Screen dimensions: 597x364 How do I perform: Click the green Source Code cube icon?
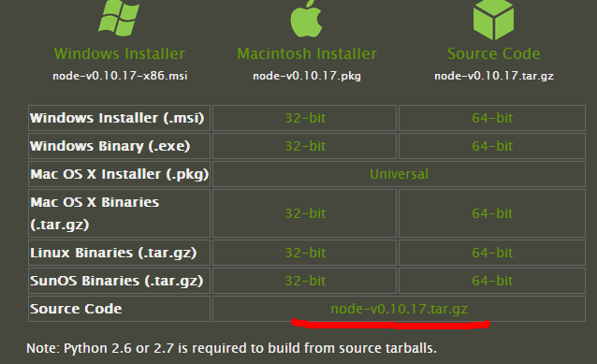[x=493, y=19]
